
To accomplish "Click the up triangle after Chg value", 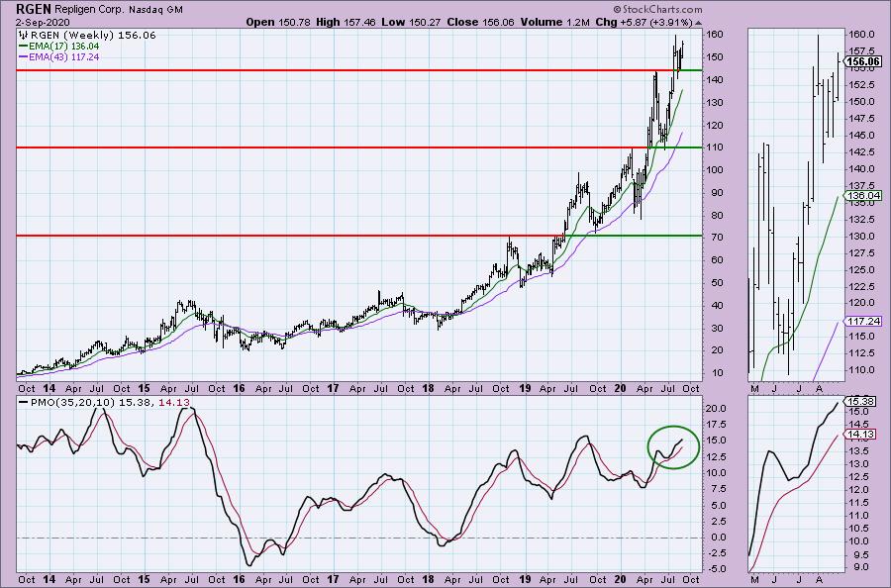I will pyautogui.click(x=698, y=23).
